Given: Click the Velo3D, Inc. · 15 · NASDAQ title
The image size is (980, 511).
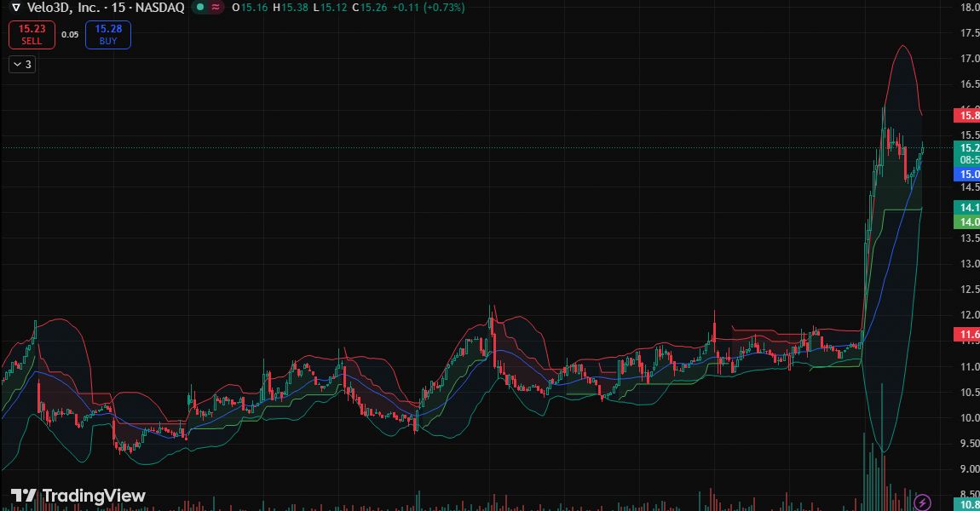Looking at the screenshot, I should click(x=106, y=8).
